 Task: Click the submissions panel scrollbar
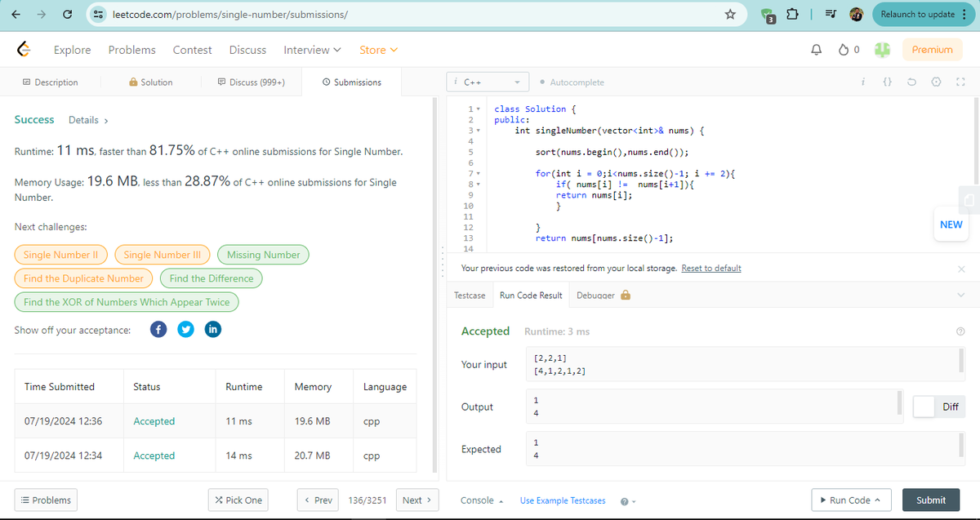pyautogui.click(x=434, y=286)
